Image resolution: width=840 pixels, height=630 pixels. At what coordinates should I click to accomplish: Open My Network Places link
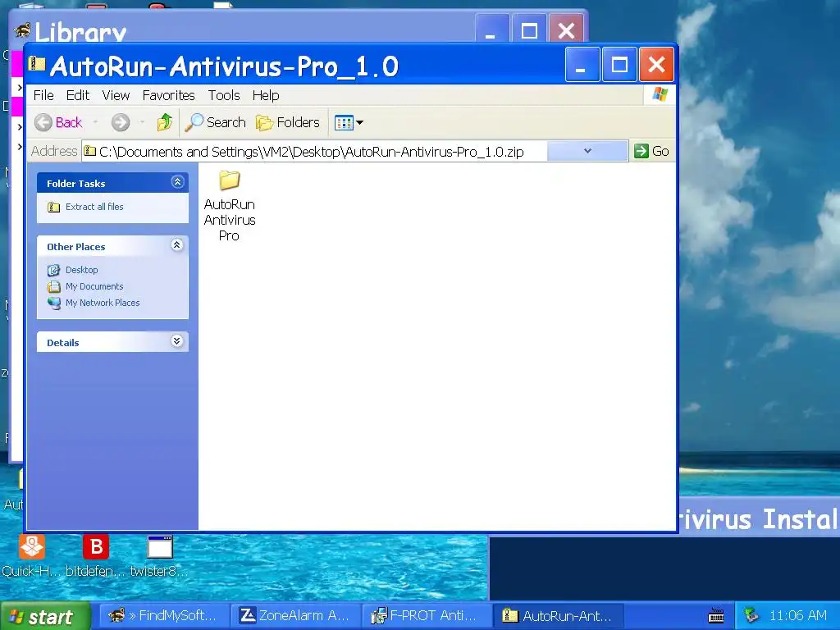point(103,303)
